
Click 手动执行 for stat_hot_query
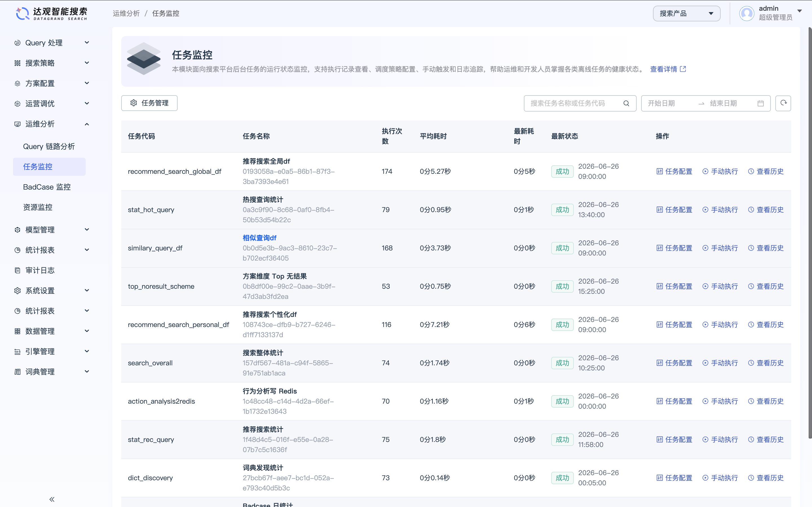pos(720,210)
